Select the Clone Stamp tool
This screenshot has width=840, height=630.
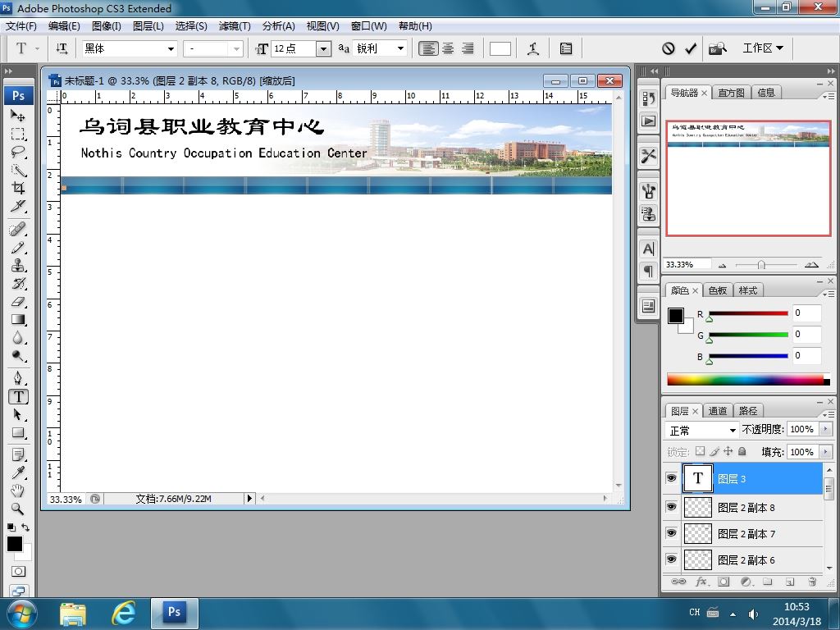18,265
